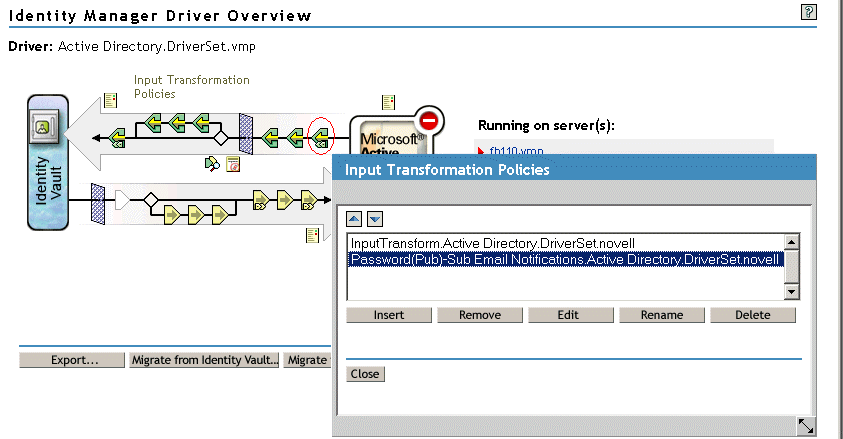Viewport: 843px width, 439px height.
Task: Click the Remove button
Action: tap(480, 315)
